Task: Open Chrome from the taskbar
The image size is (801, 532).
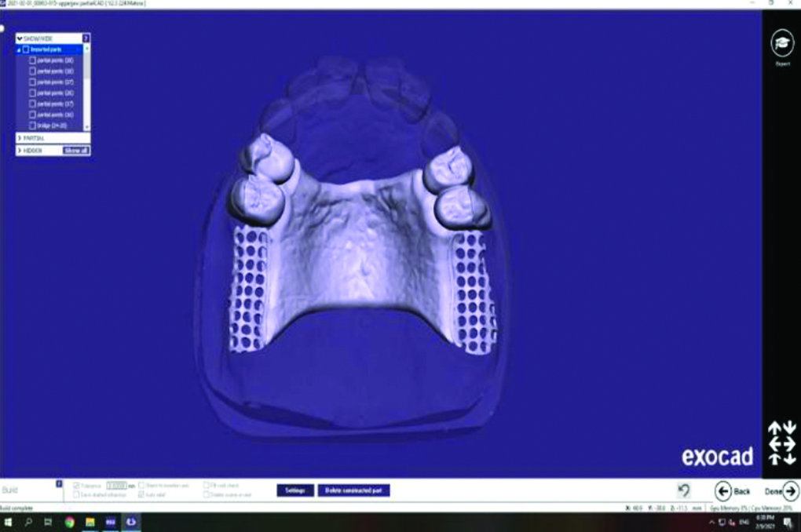Action: tap(69, 522)
